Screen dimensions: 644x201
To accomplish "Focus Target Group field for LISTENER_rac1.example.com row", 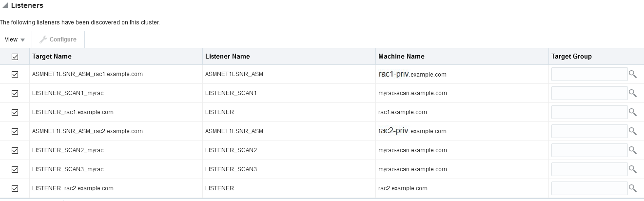I will 589,112.
